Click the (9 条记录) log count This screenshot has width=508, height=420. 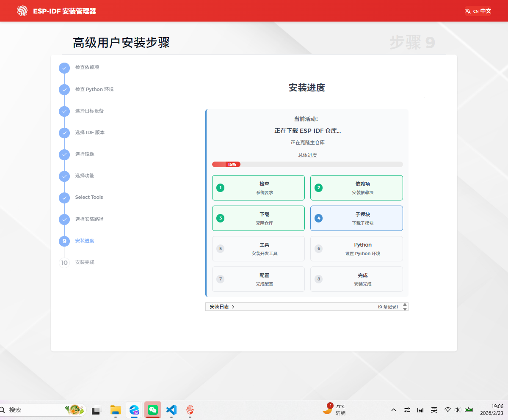388,307
